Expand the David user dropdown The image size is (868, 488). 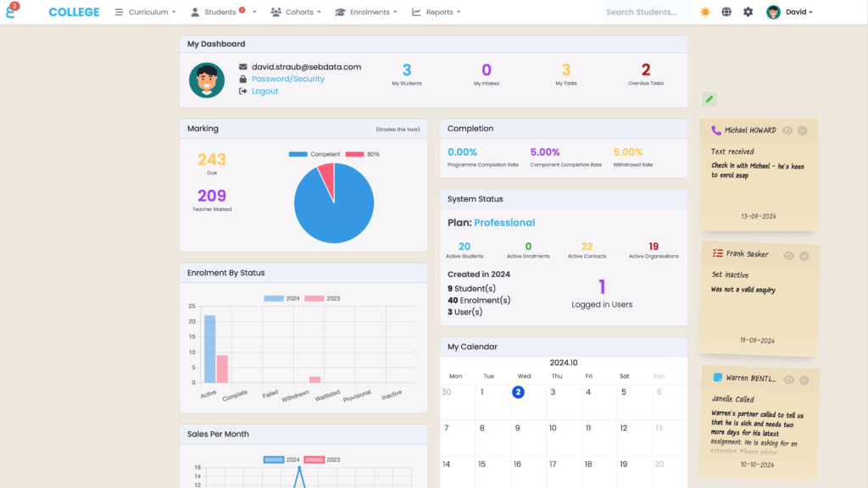pos(790,12)
